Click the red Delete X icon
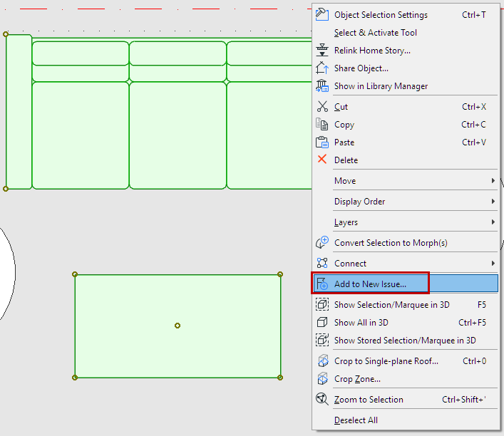Viewport: 504px width, 436px height. (322, 160)
